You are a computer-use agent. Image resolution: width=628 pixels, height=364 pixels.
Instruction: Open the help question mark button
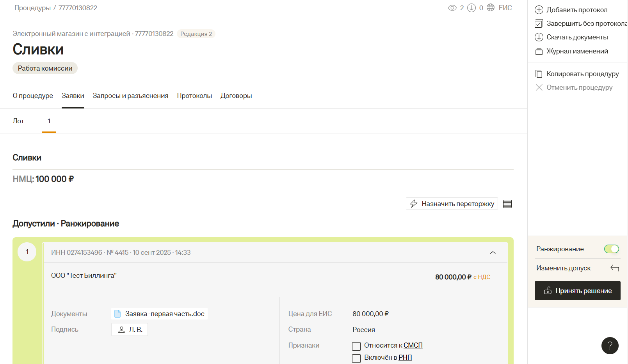point(610,346)
